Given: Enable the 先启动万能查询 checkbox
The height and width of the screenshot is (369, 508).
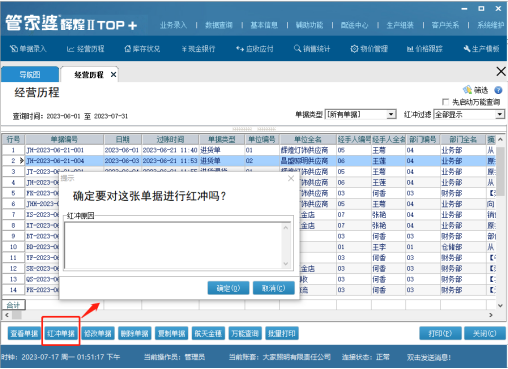Looking at the screenshot, I should [x=445, y=102].
